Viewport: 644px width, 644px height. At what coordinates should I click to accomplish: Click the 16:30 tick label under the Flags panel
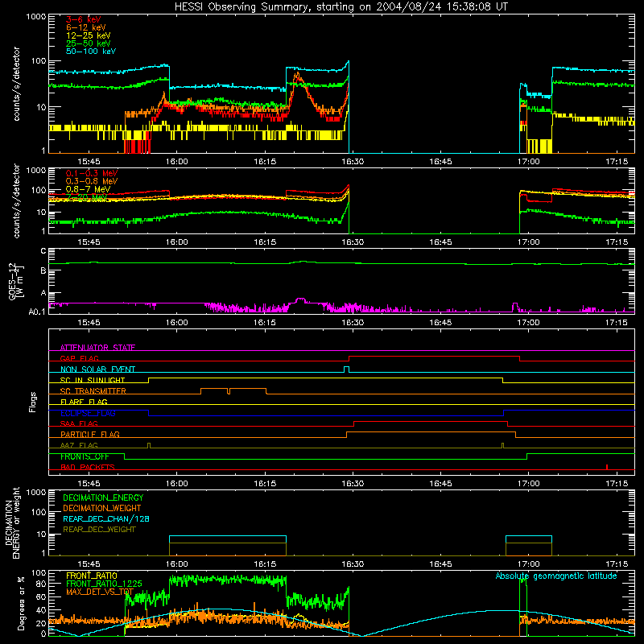pyautogui.click(x=353, y=484)
